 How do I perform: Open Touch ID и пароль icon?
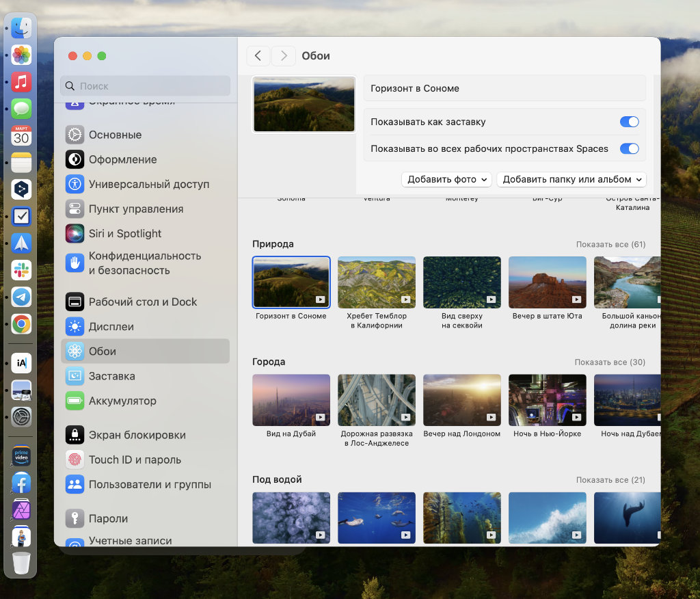tap(75, 460)
